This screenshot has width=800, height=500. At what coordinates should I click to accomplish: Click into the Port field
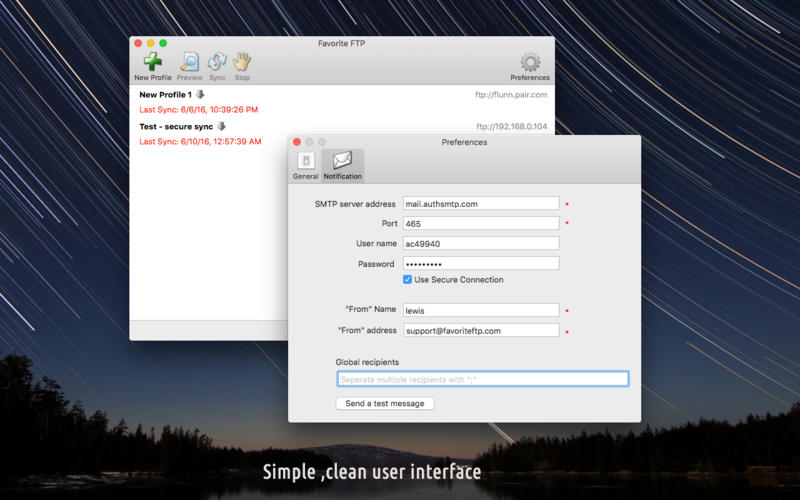pos(480,223)
